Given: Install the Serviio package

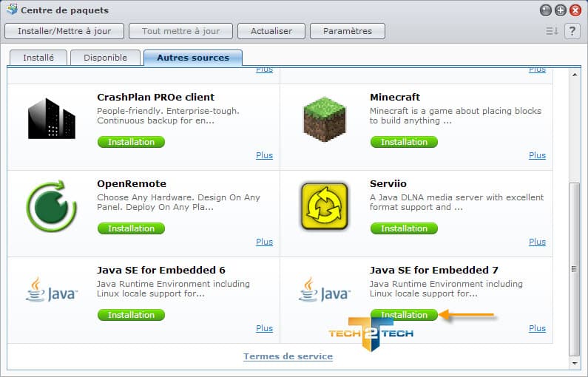Looking at the screenshot, I should [405, 228].
